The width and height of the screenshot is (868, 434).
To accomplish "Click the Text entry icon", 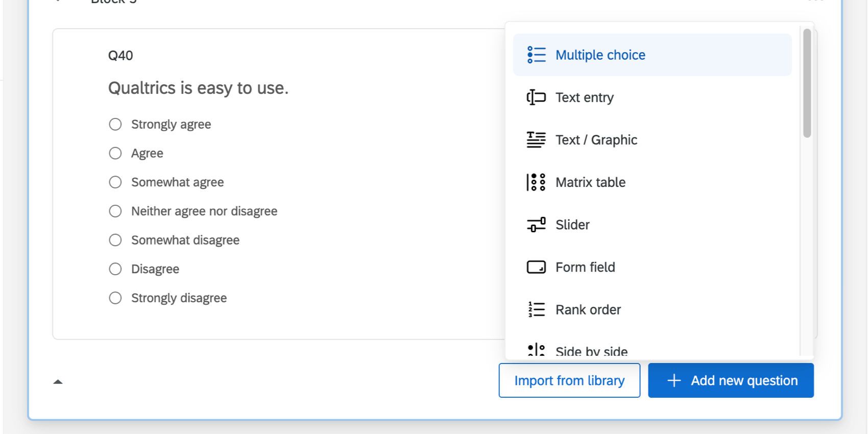I will (x=536, y=97).
